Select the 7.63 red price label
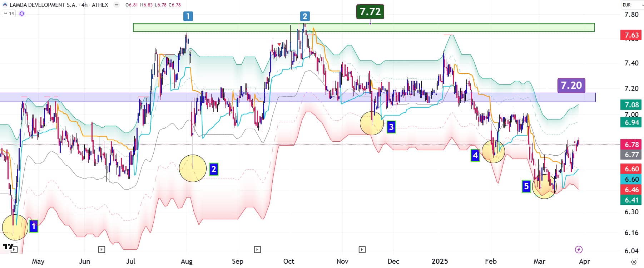This screenshot has height=268, width=644. 631,35
